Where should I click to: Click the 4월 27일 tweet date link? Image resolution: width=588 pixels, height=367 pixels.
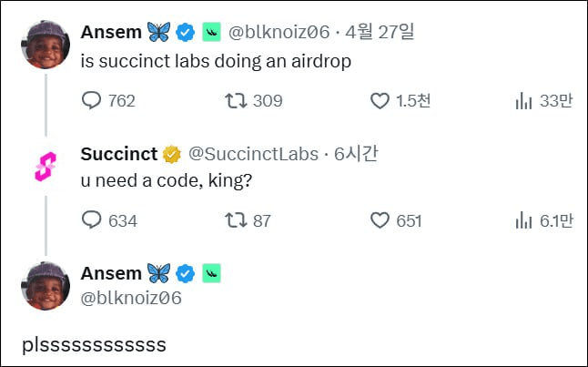point(382,33)
